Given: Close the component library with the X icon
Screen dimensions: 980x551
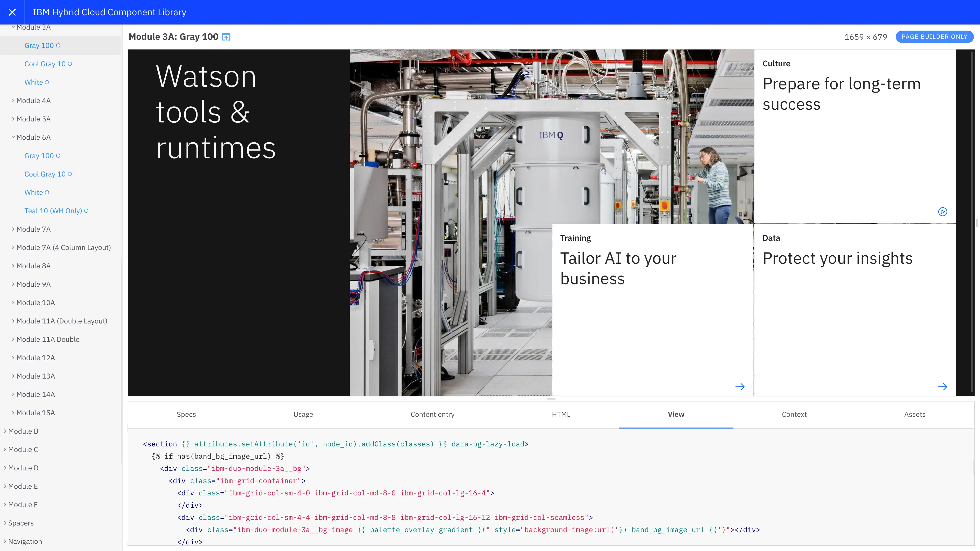Looking at the screenshot, I should pos(12,12).
